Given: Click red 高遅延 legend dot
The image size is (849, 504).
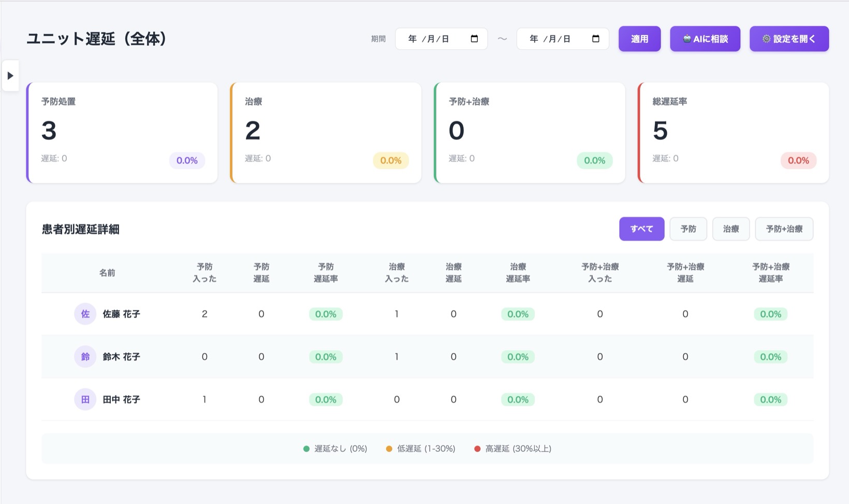Looking at the screenshot, I should (x=477, y=449).
